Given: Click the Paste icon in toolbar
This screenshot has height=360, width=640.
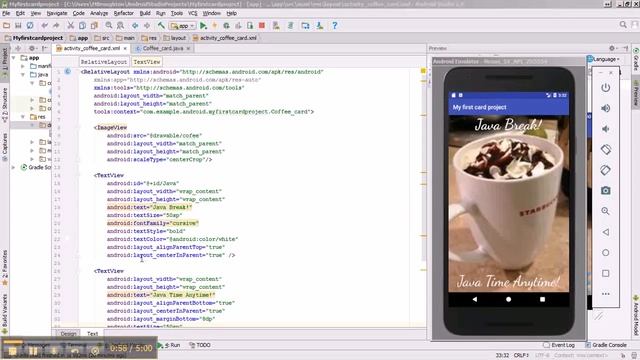Looking at the screenshot, I should 94,25.
